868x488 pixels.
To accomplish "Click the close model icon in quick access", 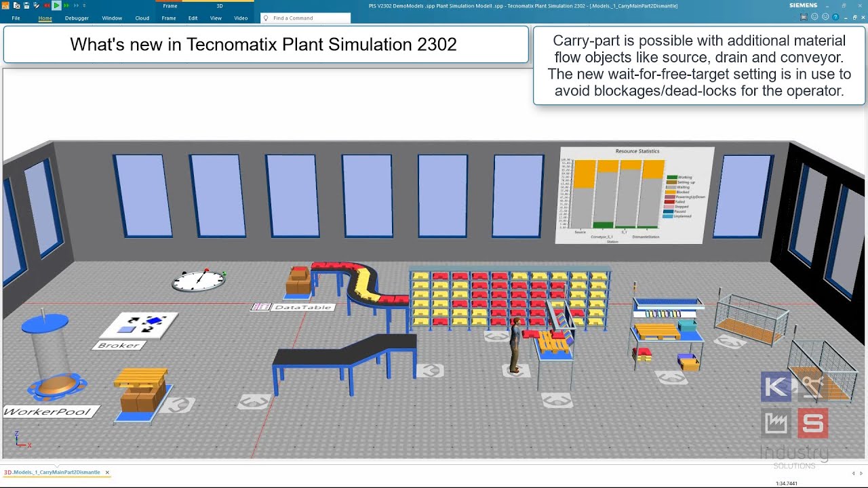I will 16,5.
